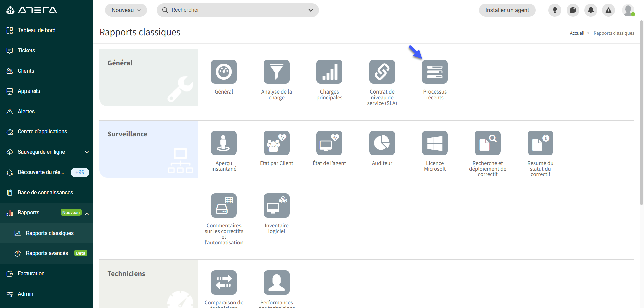Screen dimensions: 644x308
Task: Open Aperçu instantané report
Action: point(224,143)
